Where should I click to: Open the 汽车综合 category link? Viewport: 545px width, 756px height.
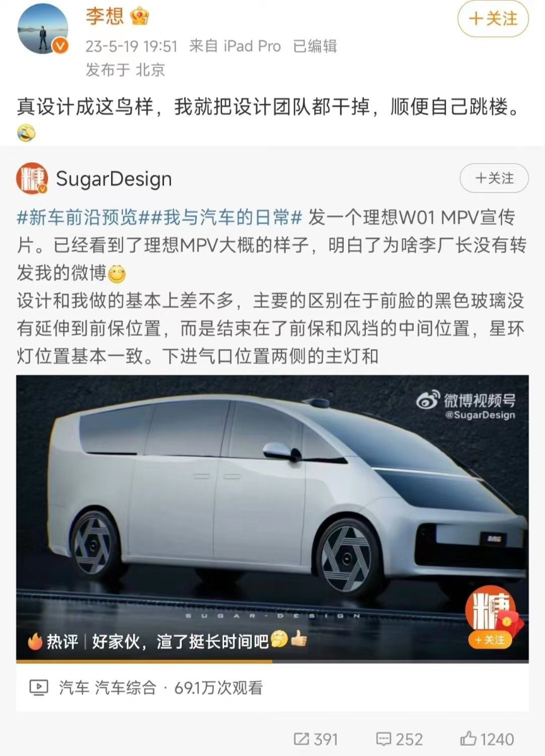click(x=126, y=688)
